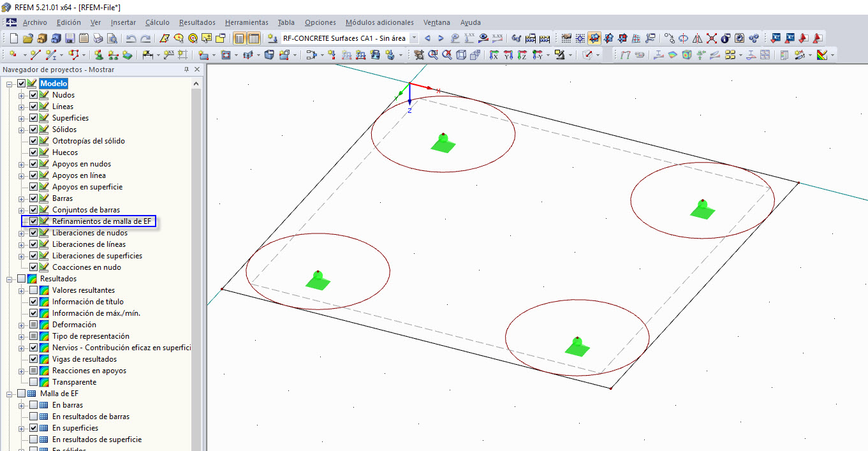Open the Insertar menu
868x451 pixels.
pyautogui.click(x=123, y=22)
